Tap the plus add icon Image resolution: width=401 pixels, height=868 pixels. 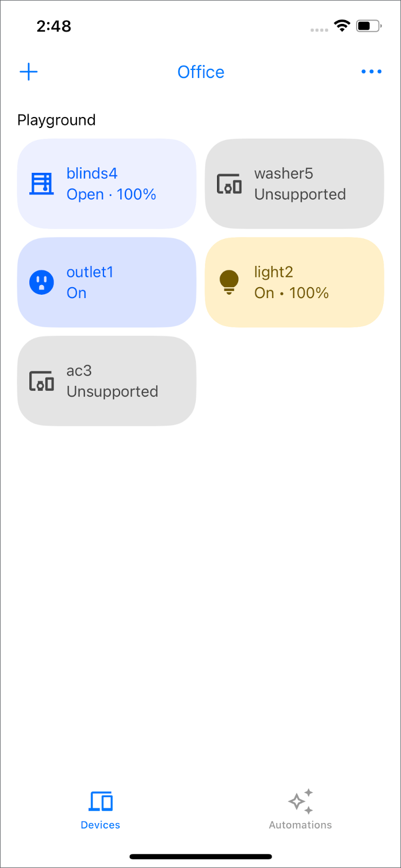[29, 72]
